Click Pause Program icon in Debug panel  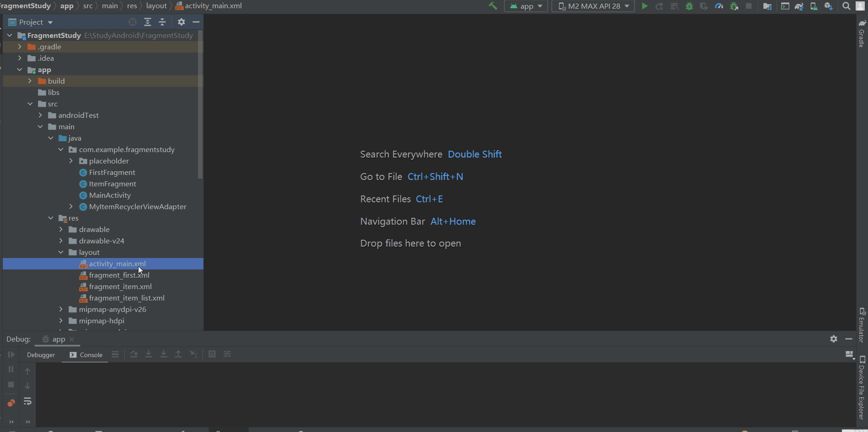point(11,369)
